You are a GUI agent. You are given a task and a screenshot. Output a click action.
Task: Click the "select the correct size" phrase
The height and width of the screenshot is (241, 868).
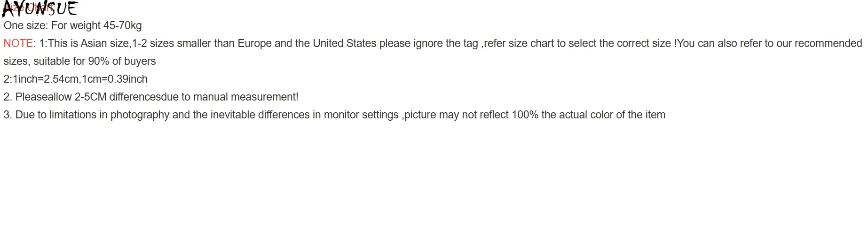point(620,44)
